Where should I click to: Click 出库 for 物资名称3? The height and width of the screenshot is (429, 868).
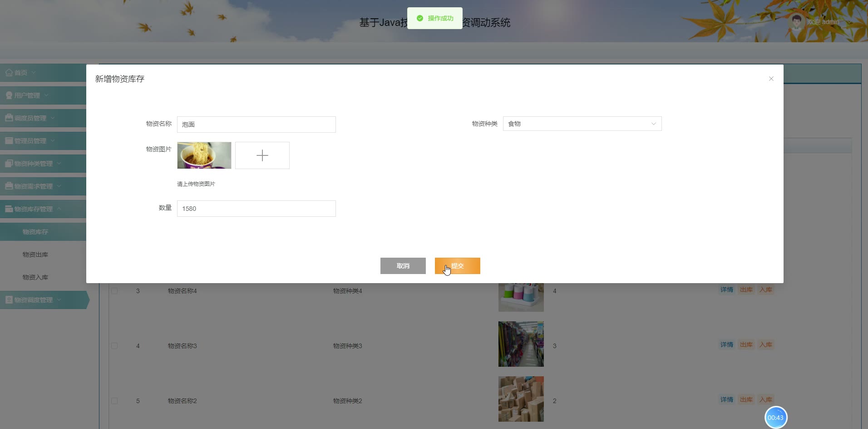[746, 344]
